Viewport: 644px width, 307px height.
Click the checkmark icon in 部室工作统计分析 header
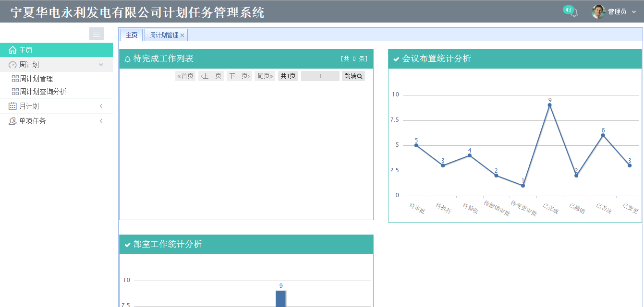tap(127, 245)
